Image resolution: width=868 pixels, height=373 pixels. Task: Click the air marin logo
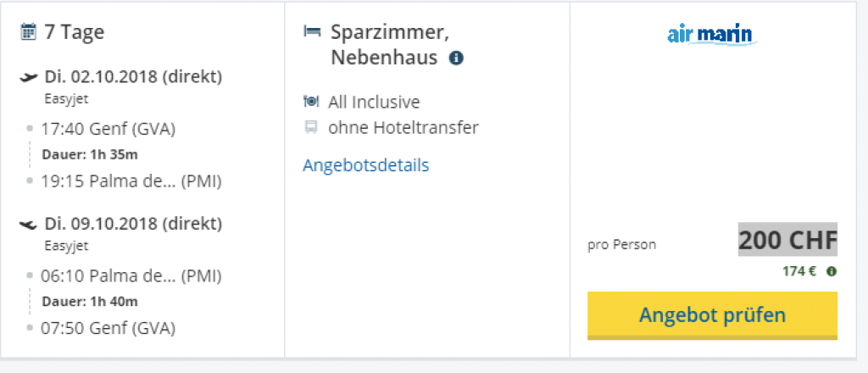pyautogui.click(x=711, y=35)
